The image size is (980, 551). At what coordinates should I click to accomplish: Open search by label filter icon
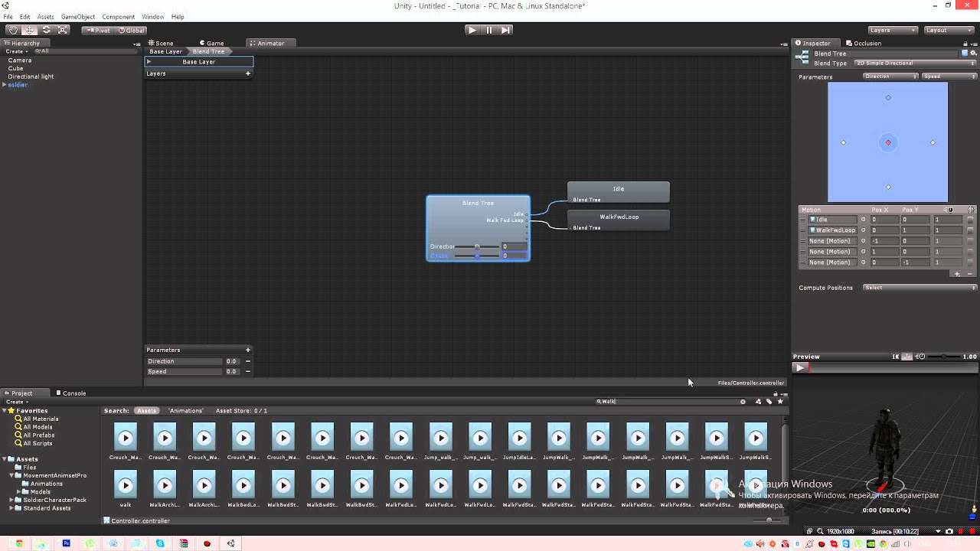[769, 402]
